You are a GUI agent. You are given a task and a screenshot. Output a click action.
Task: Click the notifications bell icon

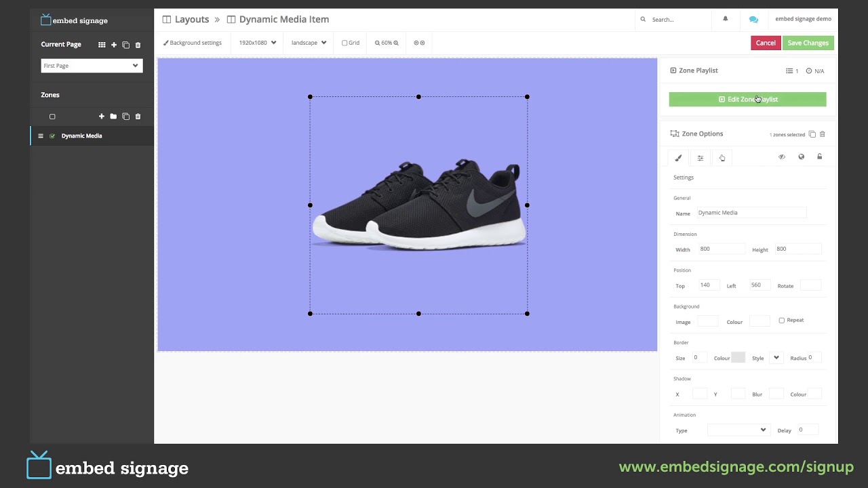[x=725, y=19]
